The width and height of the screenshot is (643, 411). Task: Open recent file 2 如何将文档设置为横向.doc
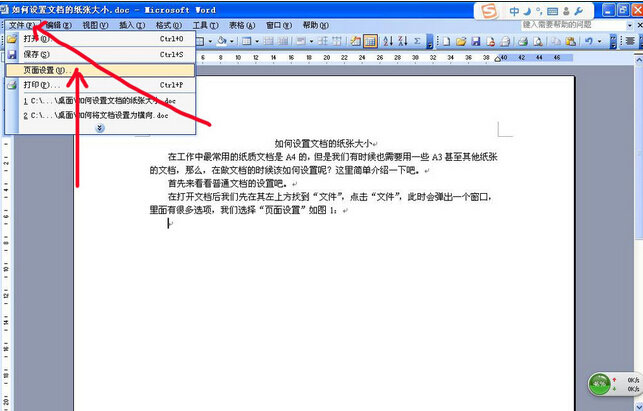(x=100, y=116)
